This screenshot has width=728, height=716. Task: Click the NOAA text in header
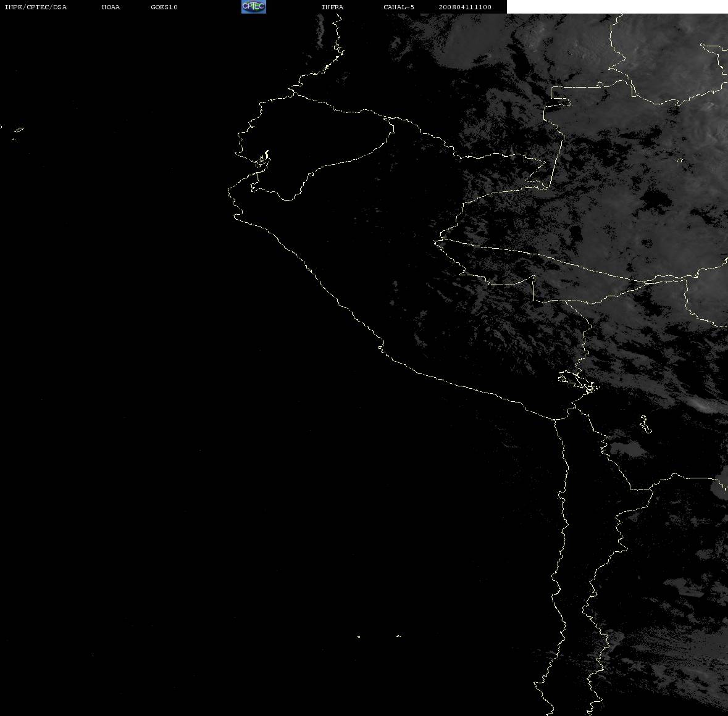[111, 7]
